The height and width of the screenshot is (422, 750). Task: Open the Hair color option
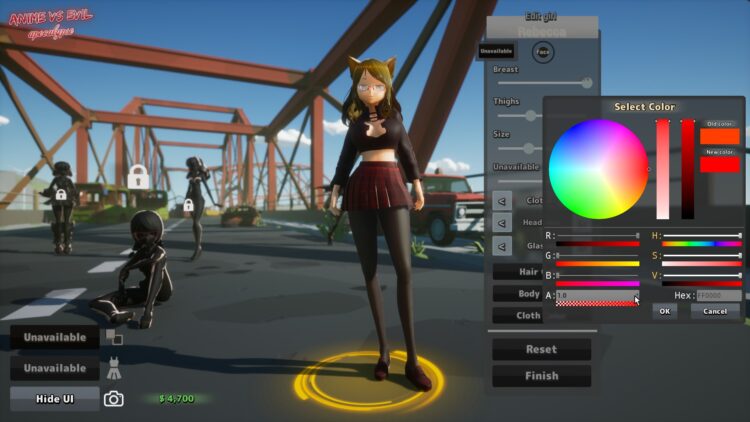[517, 271]
